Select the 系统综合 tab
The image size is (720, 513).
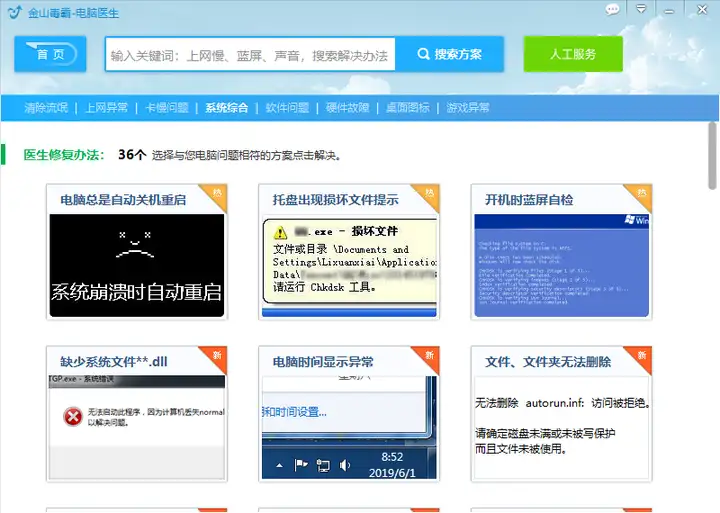click(227, 108)
